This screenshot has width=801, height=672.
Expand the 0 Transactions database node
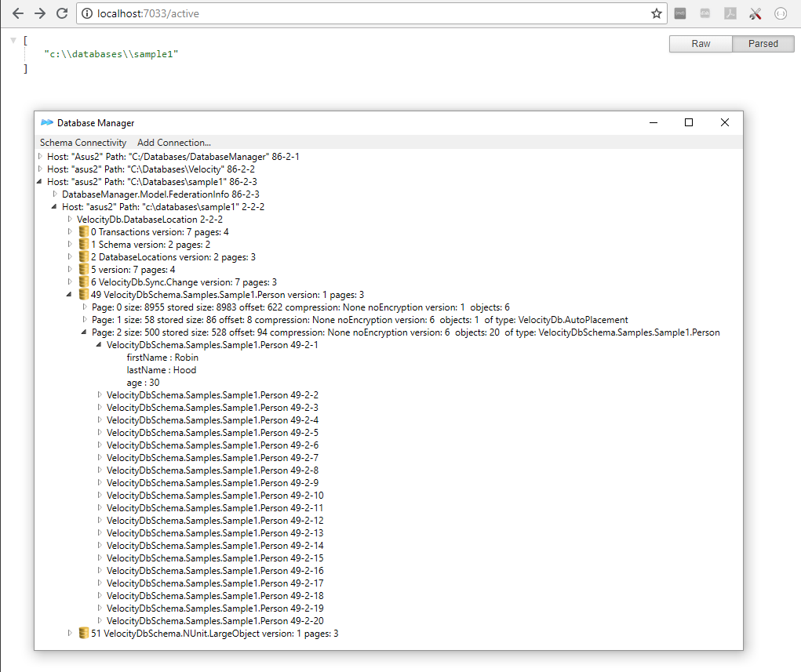pos(70,232)
